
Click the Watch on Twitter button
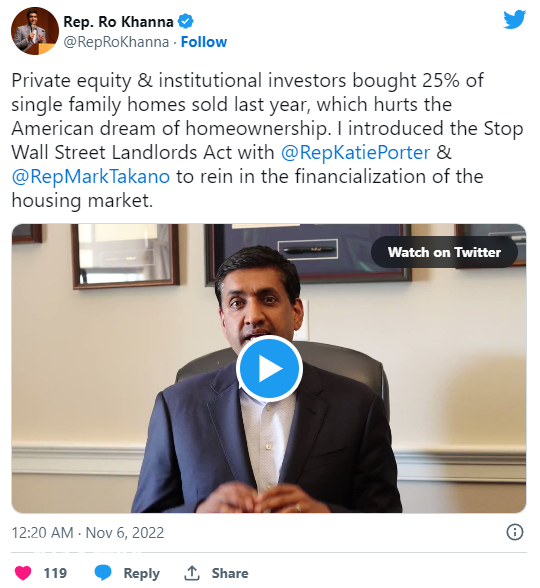point(444,252)
